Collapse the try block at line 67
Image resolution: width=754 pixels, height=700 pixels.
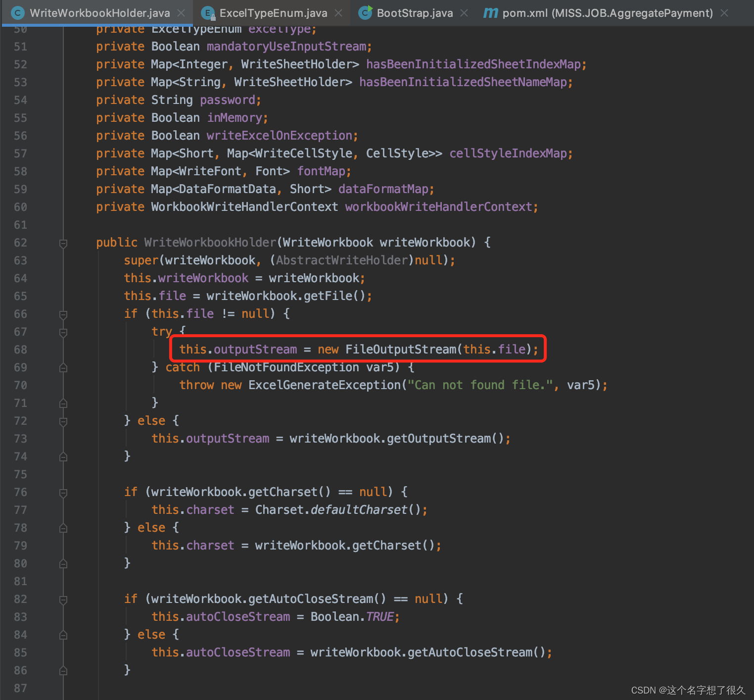pos(63,332)
